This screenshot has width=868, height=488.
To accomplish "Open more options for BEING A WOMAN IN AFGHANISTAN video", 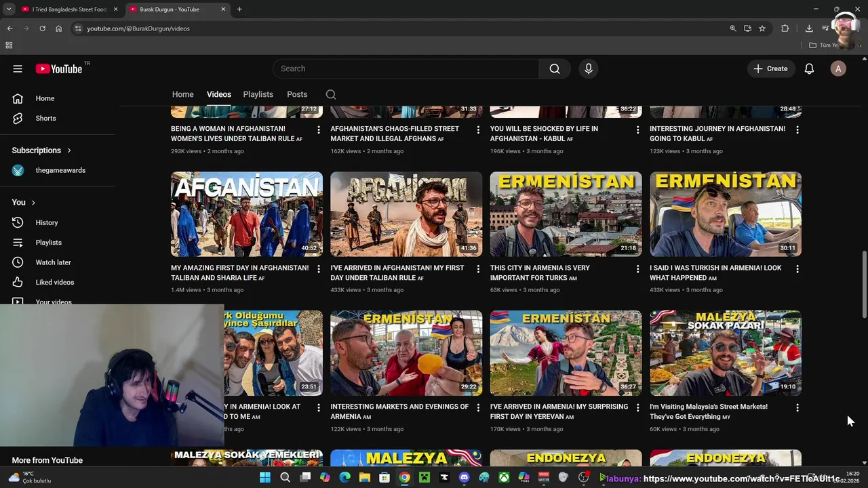I will (x=318, y=129).
